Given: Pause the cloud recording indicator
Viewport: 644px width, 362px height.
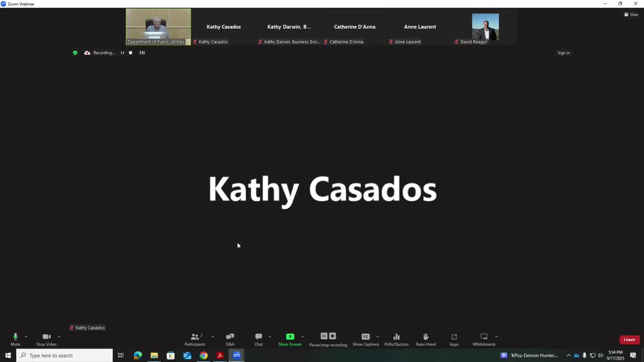Looking at the screenshot, I should coord(122,53).
